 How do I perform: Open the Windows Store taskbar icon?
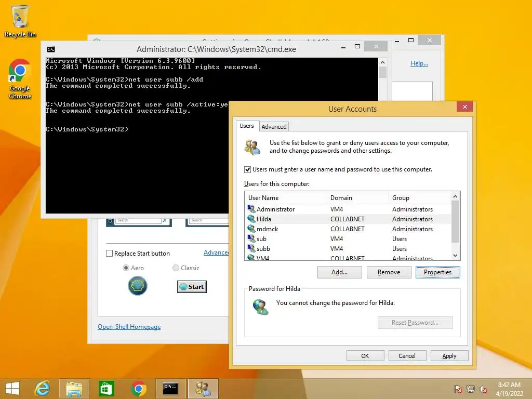point(106,389)
